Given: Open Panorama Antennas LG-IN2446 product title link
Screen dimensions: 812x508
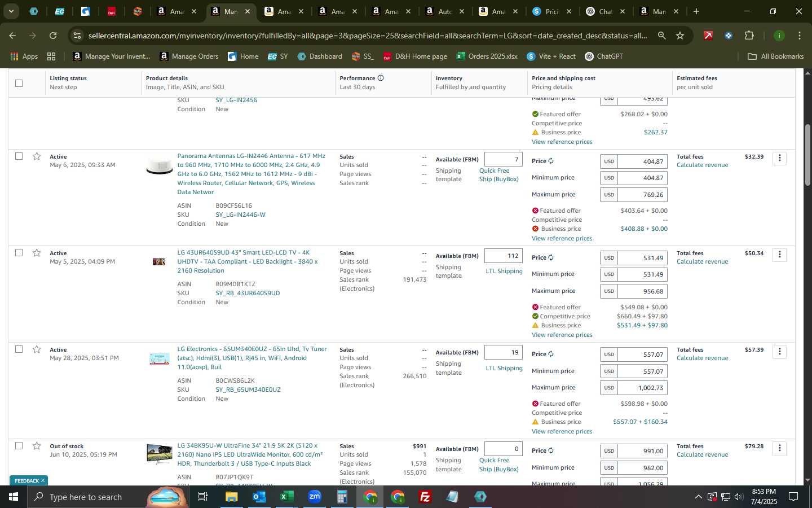Looking at the screenshot, I should (x=251, y=174).
